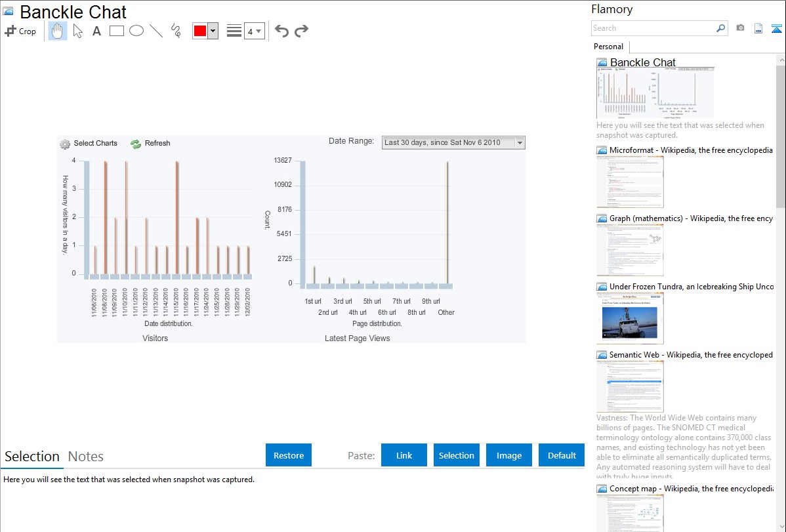Click the Graph (mathematics) snapshot title
786x532 pixels.
[x=691, y=218]
